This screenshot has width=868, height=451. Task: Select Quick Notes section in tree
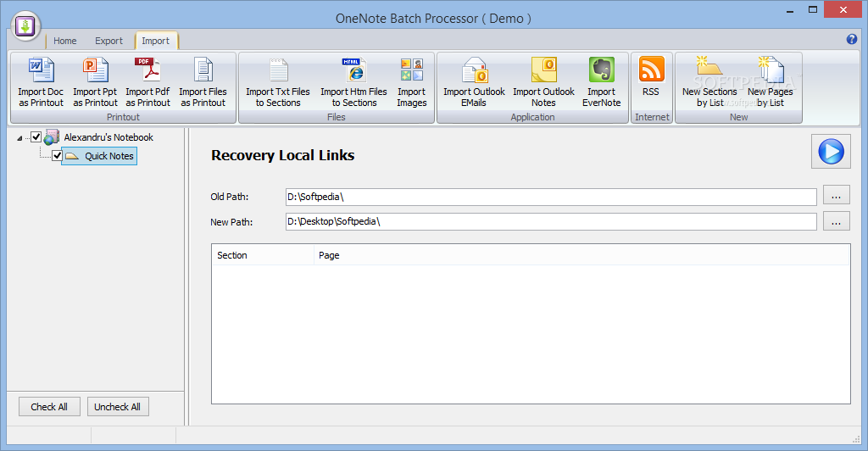point(99,156)
